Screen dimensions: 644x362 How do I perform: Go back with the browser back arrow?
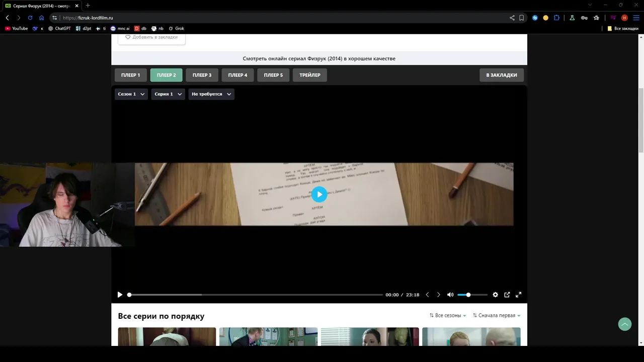(x=8, y=18)
